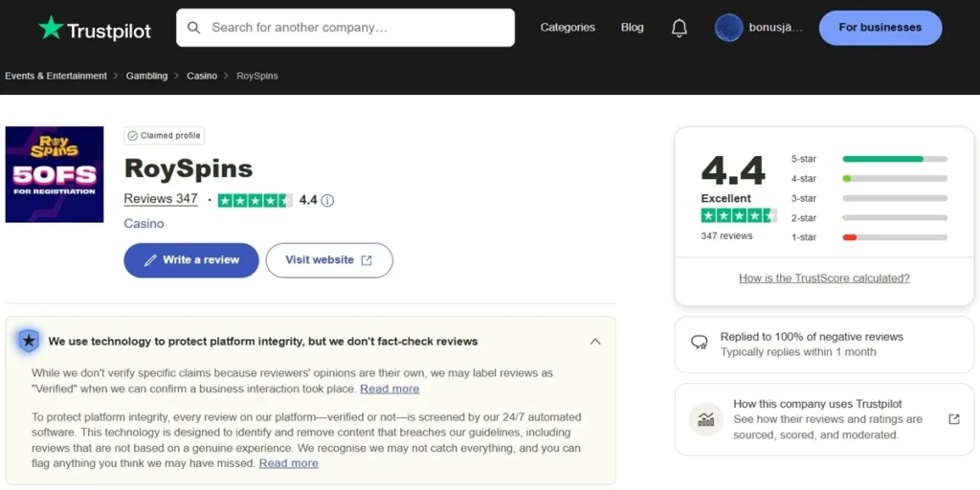
Task: Click Replied to 100% of negative reviews
Action: [x=812, y=337]
